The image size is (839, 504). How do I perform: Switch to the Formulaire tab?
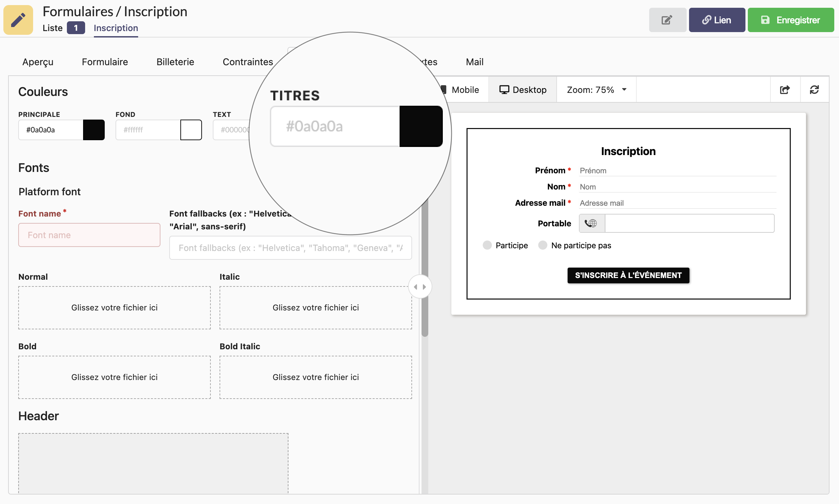tap(105, 62)
